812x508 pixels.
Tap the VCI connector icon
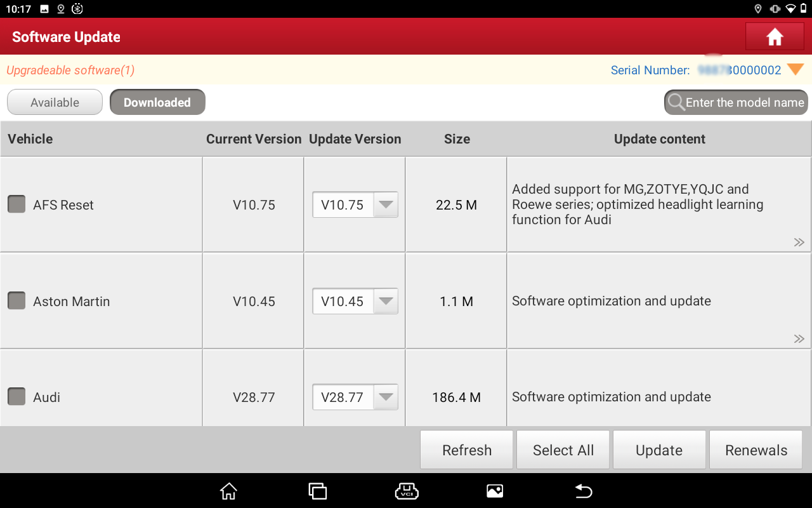(406, 491)
